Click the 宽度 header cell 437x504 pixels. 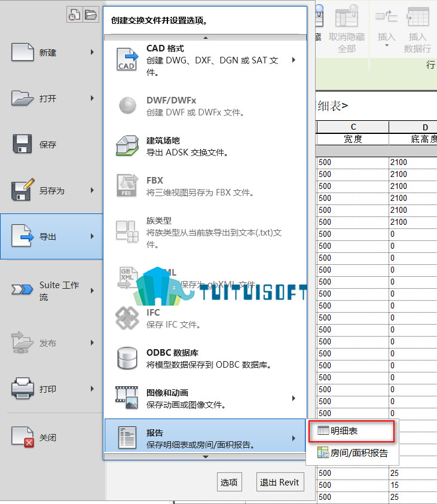pos(353,139)
